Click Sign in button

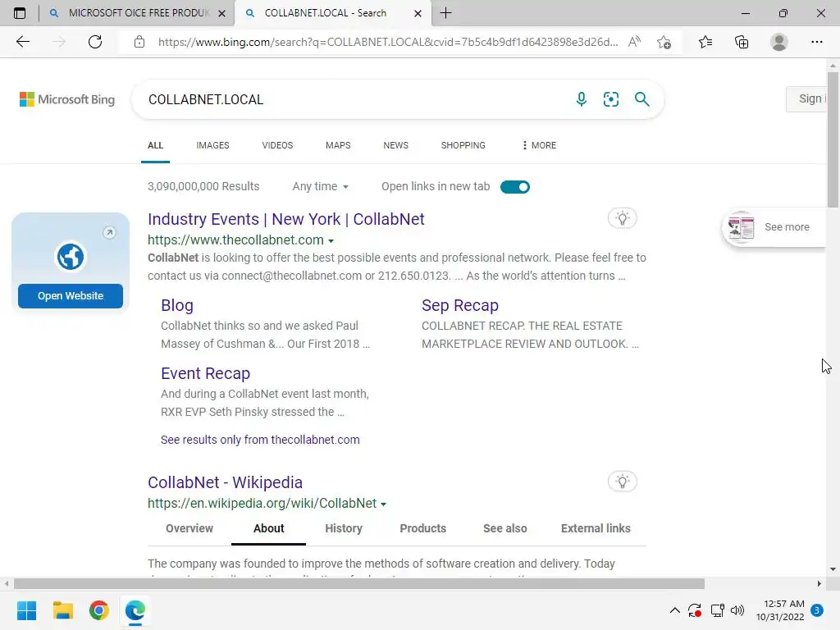click(807, 98)
